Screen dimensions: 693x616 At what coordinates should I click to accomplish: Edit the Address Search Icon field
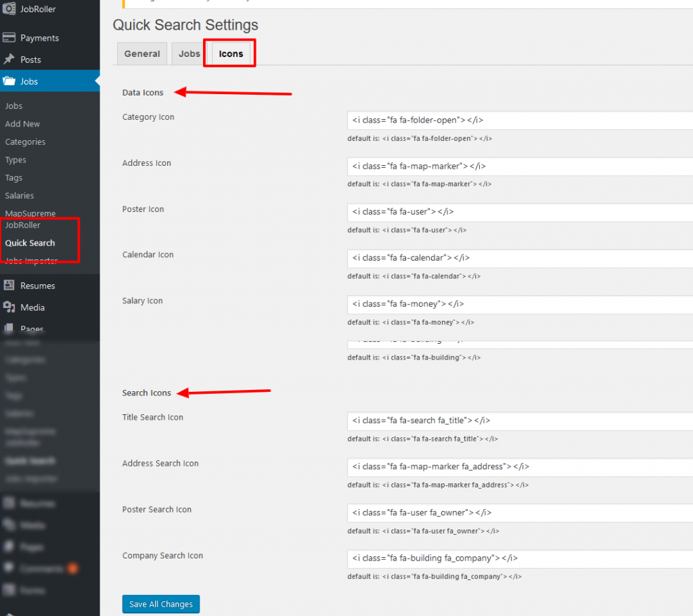click(520, 466)
